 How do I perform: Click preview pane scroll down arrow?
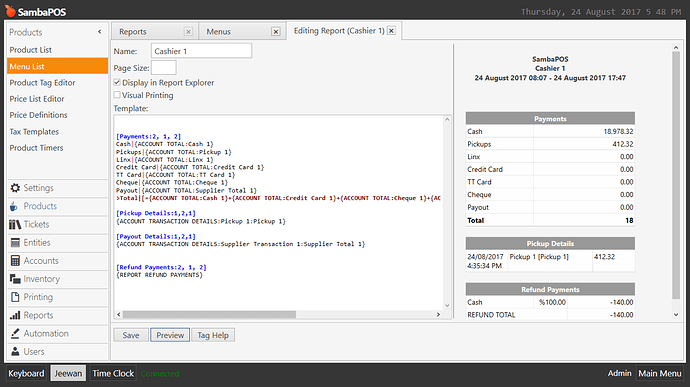[676, 314]
